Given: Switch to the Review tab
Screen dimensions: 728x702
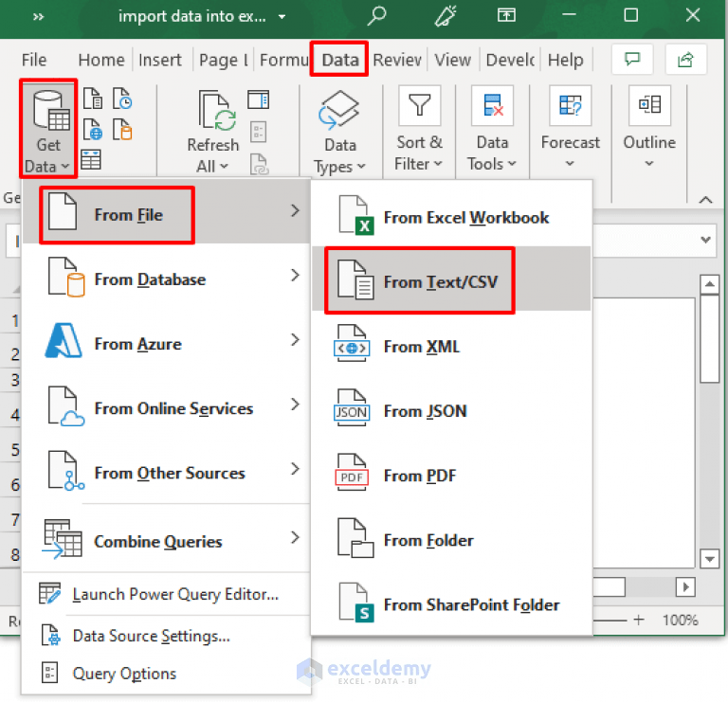Looking at the screenshot, I should pyautogui.click(x=397, y=60).
